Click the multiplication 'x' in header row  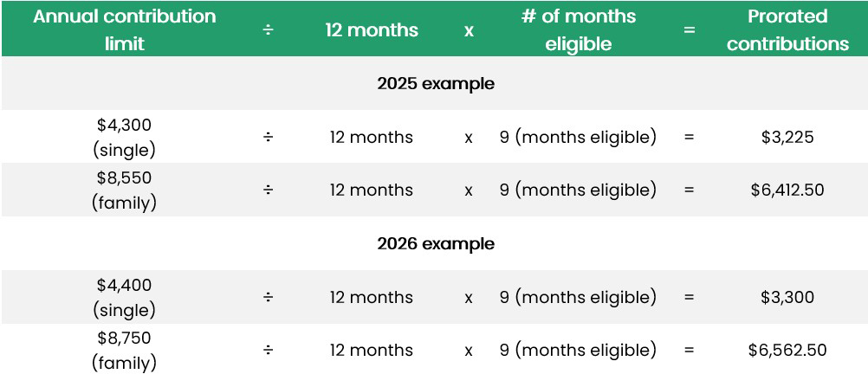469,30
